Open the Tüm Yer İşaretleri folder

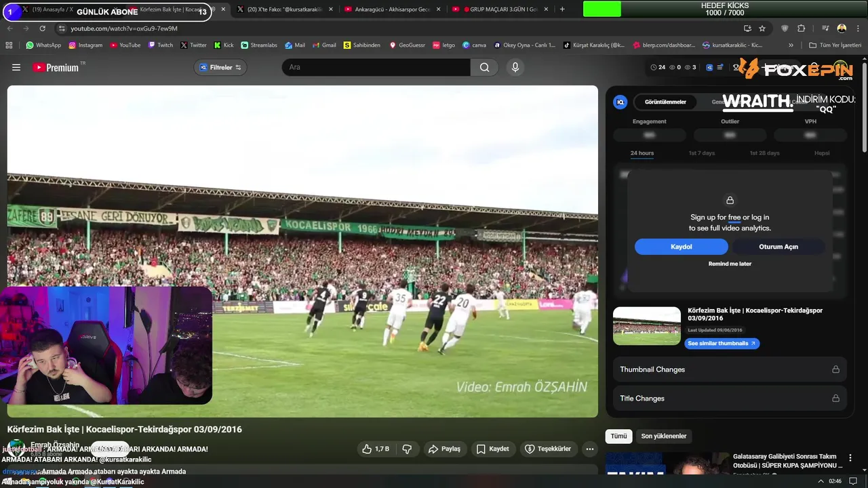[x=835, y=45]
